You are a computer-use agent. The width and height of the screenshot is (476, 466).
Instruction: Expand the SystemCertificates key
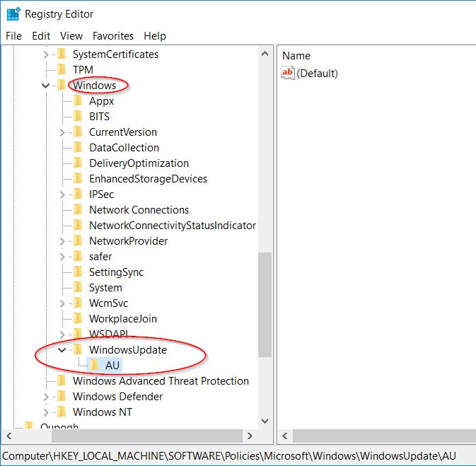[46, 54]
